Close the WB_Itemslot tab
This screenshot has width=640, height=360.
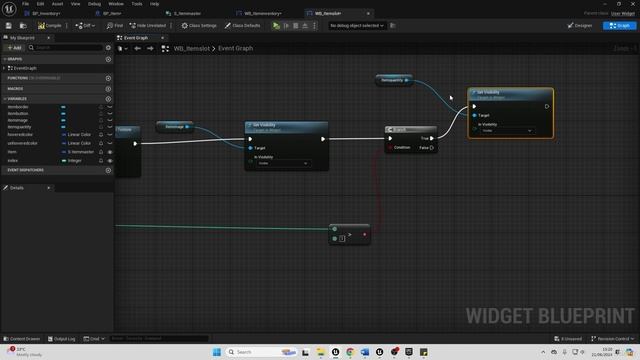[368, 13]
